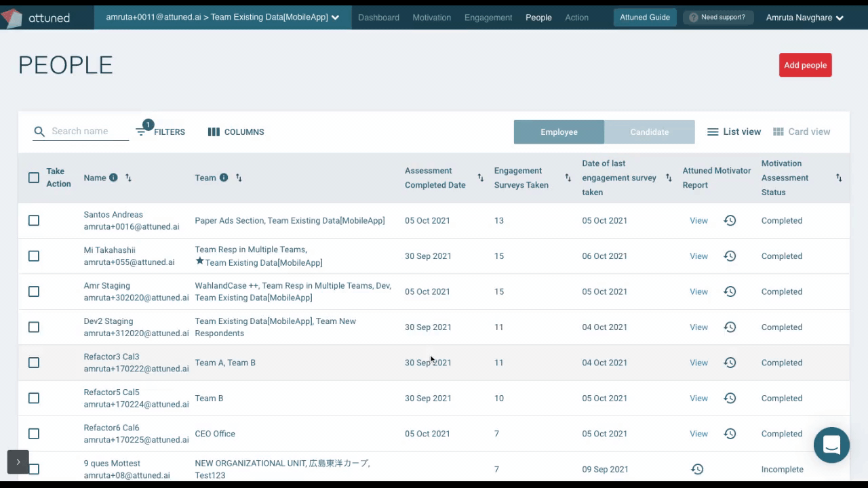Go to Dashboard tab

(378, 18)
